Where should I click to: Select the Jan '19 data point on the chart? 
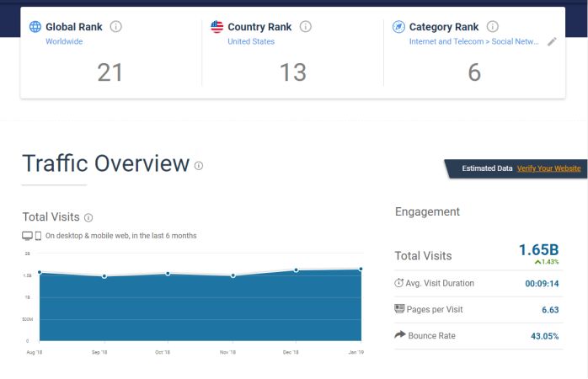361,269
